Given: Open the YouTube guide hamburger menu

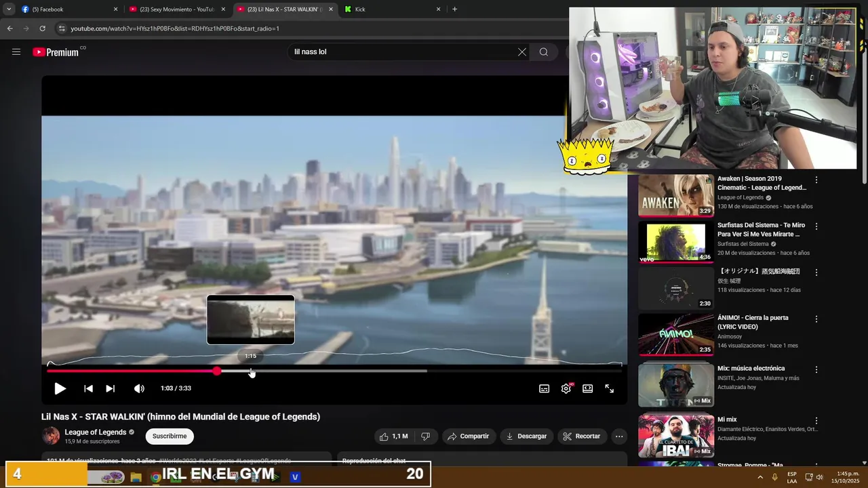Looking at the screenshot, I should 16,52.
